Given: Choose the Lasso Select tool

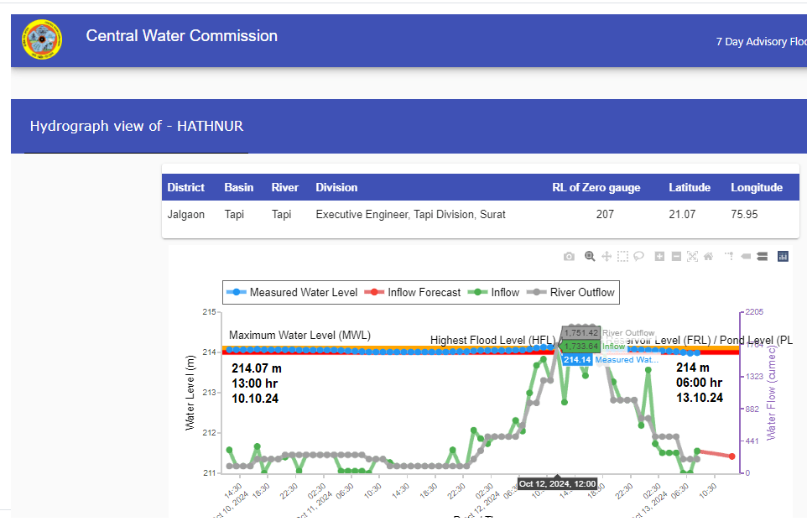Looking at the screenshot, I should (639, 257).
